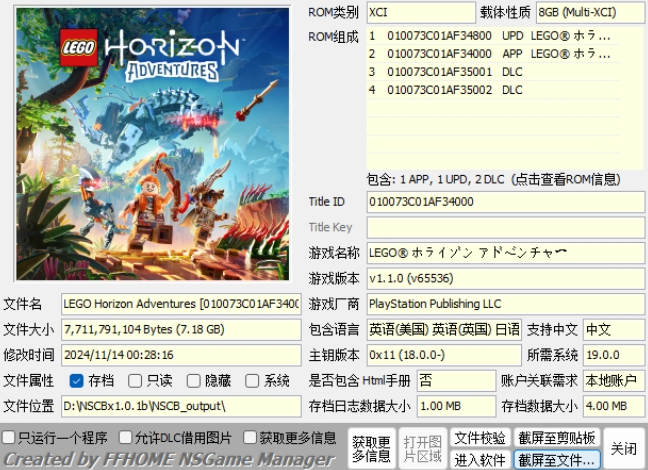Copy screenshot via 截屏至剪贴板
This screenshot has height=470, width=648.
[557, 438]
